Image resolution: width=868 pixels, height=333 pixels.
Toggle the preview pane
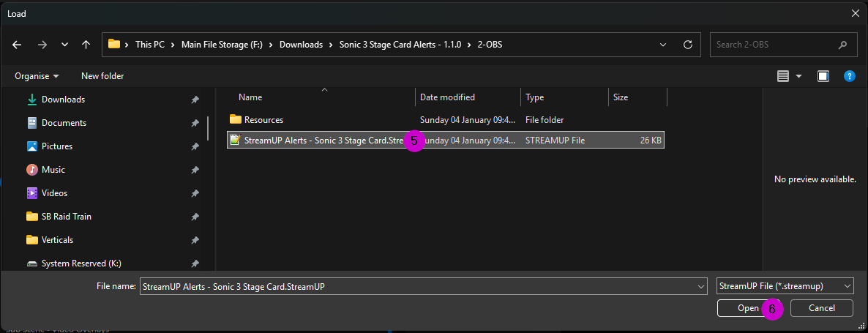tap(823, 76)
